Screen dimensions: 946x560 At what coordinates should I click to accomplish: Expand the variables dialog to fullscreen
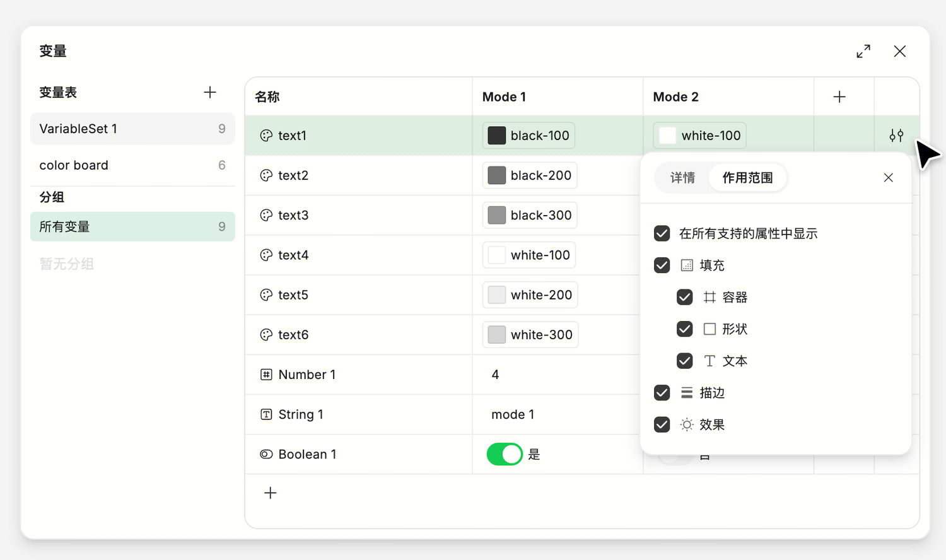tap(863, 51)
